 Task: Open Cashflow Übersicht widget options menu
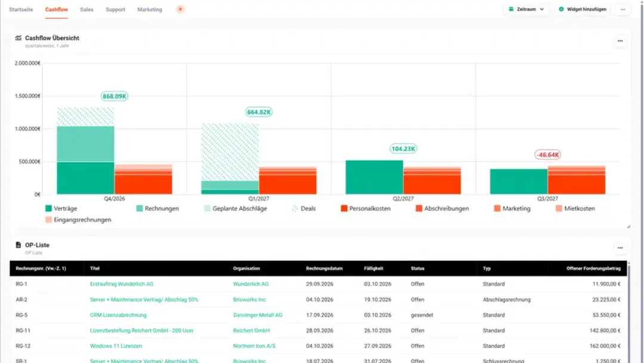tap(620, 41)
